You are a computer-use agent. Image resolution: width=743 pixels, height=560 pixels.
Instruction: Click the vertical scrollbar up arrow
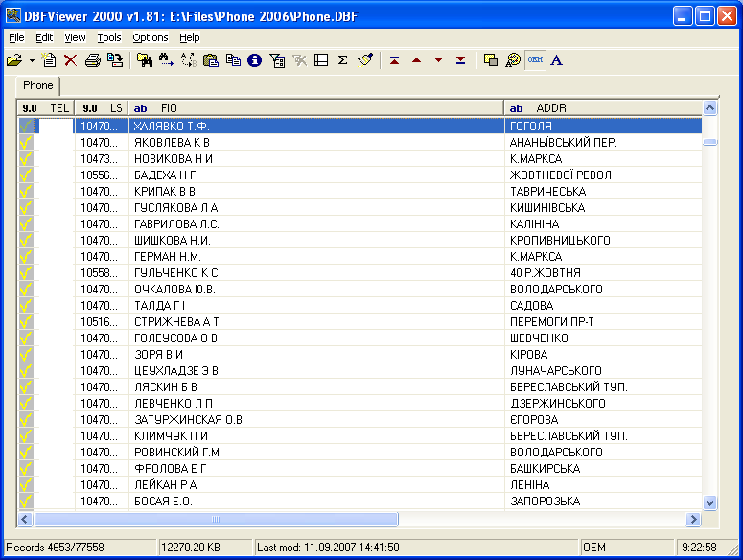pyautogui.click(x=709, y=108)
